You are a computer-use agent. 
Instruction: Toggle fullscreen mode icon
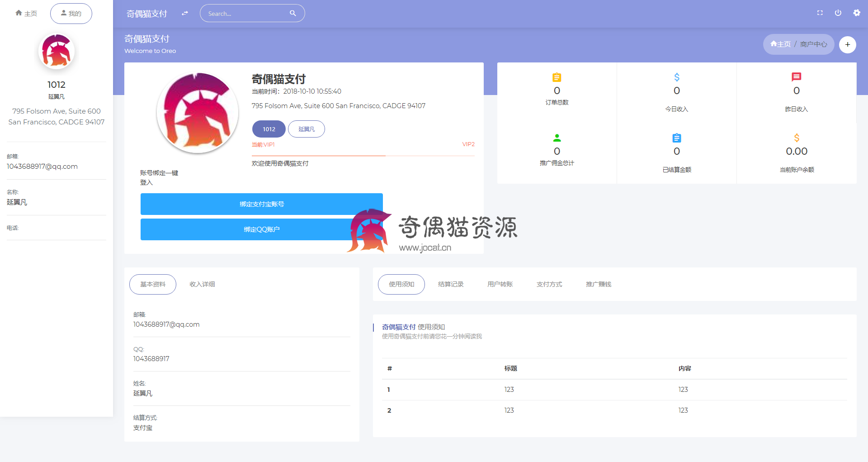click(x=820, y=13)
